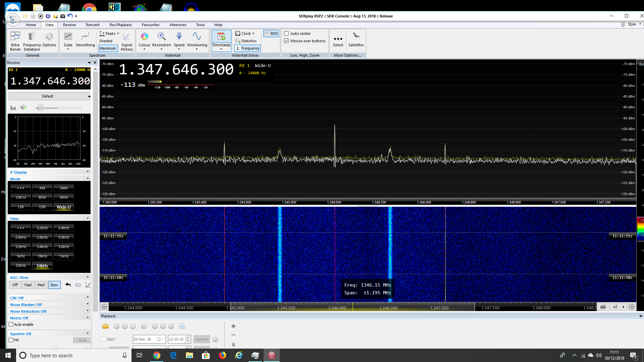Open the AGC graph icon

[x=88, y=285]
